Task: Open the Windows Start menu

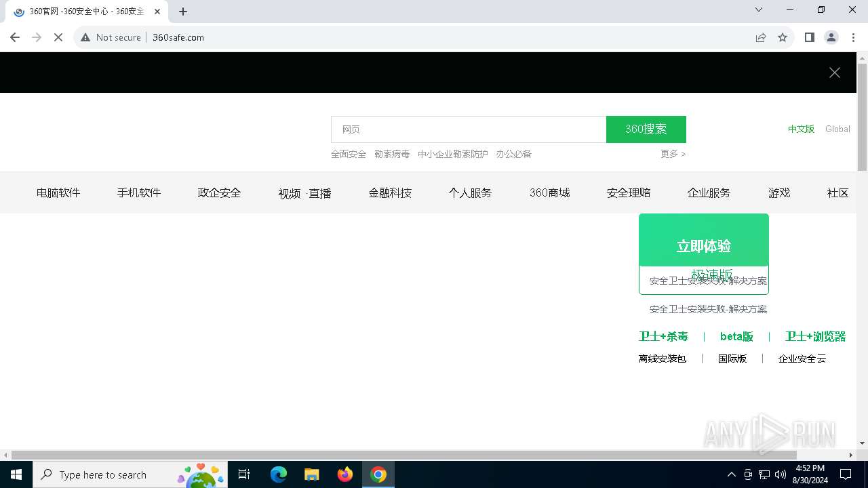Action: click(16, 474)
